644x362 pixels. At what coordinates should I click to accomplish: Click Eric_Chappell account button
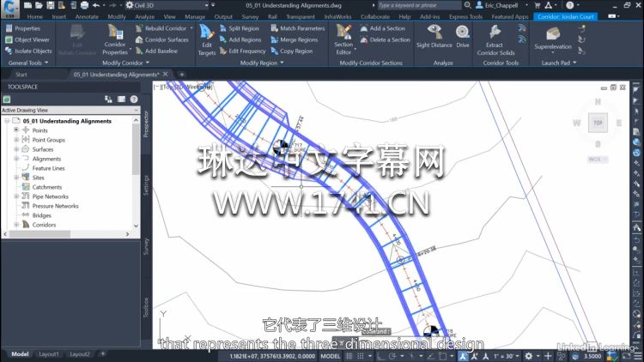[x=501, y=5]
